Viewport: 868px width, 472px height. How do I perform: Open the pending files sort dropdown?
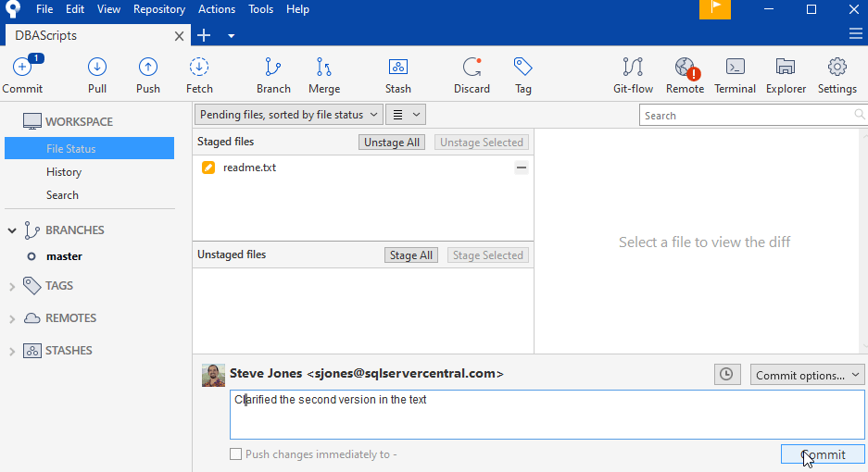(288, 115)
